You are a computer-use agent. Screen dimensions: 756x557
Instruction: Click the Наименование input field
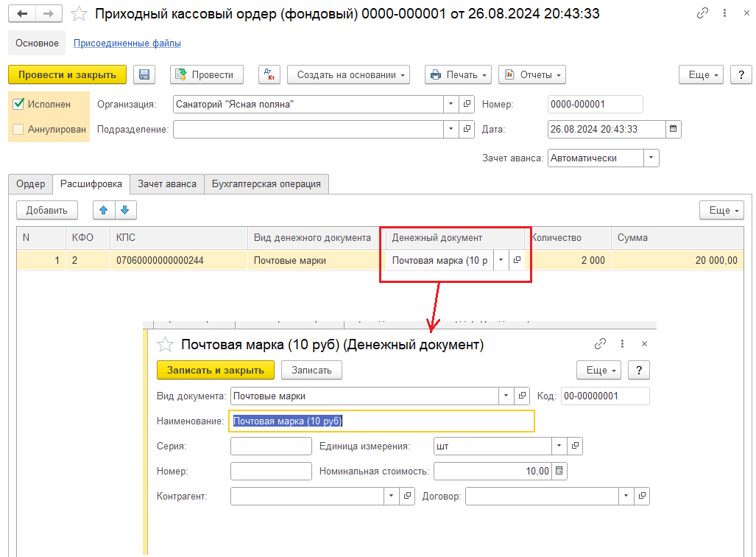(x=382, y=421)
